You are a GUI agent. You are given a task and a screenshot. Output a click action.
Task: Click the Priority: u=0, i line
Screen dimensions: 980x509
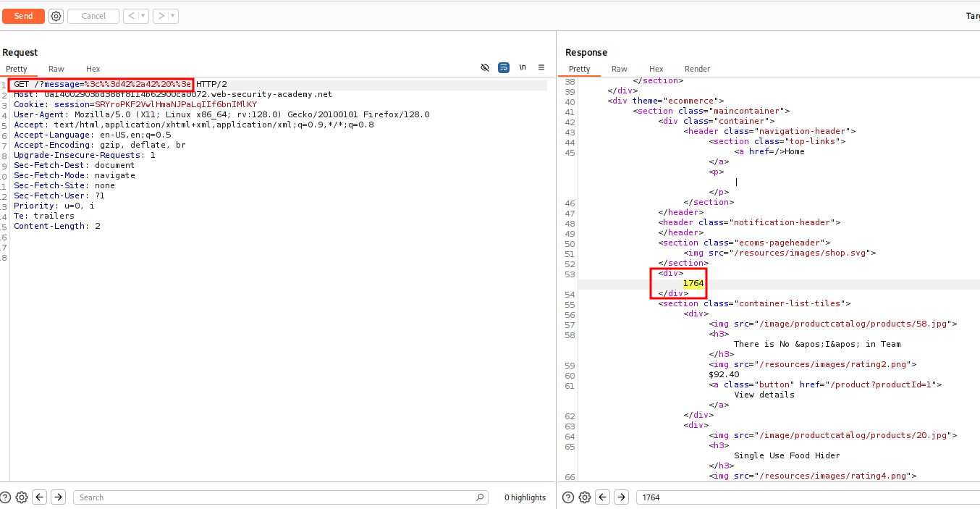[x=54, y=206]
